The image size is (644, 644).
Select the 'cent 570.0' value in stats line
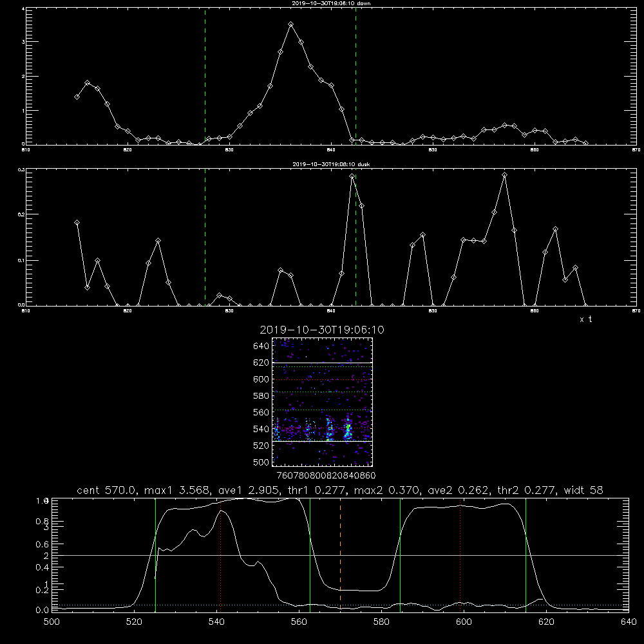(x=106, y=490)
